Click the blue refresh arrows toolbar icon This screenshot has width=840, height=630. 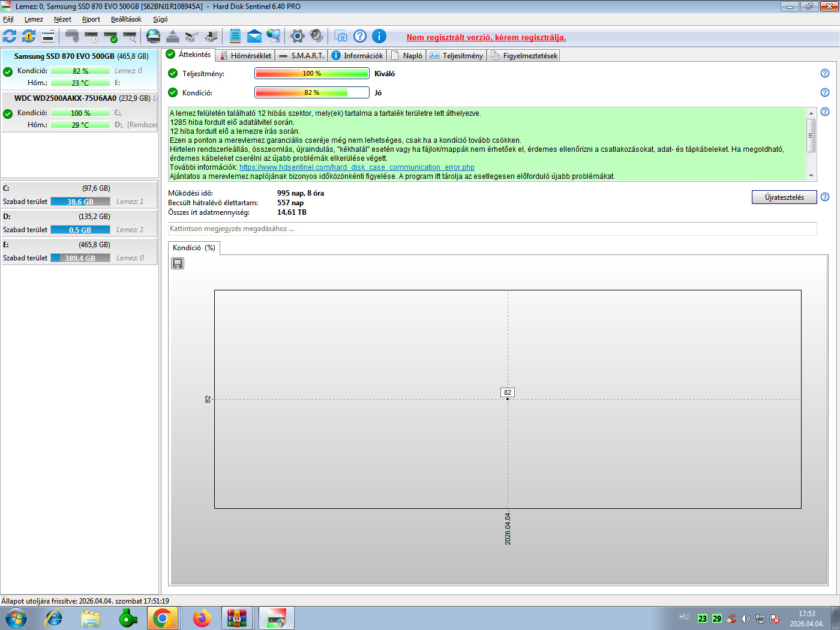pos(10,36)
